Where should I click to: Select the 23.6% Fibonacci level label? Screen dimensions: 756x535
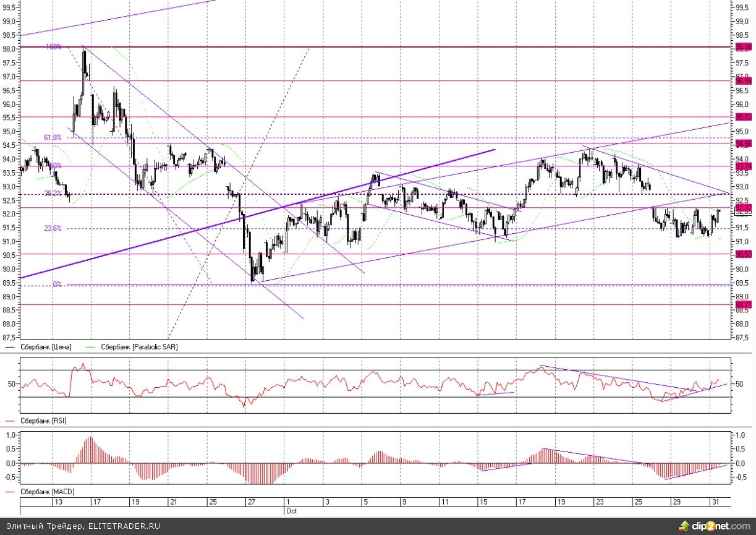tap(53, 228)
